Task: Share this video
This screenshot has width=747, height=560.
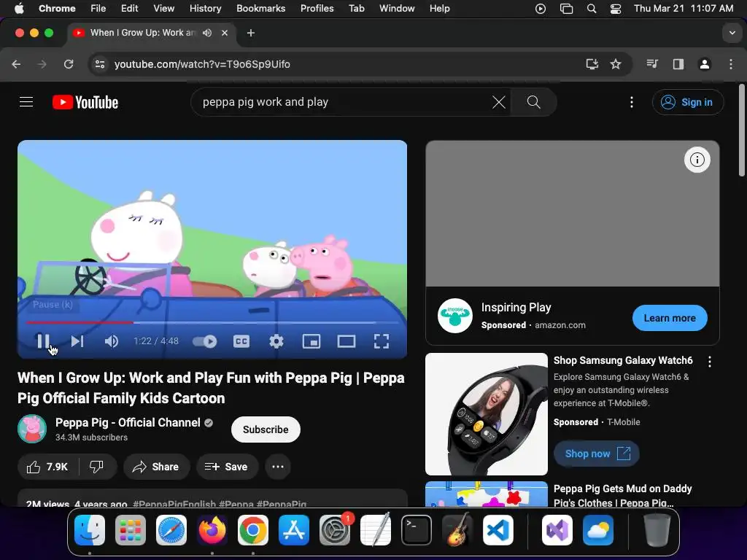Action: (x=156, y=467)
